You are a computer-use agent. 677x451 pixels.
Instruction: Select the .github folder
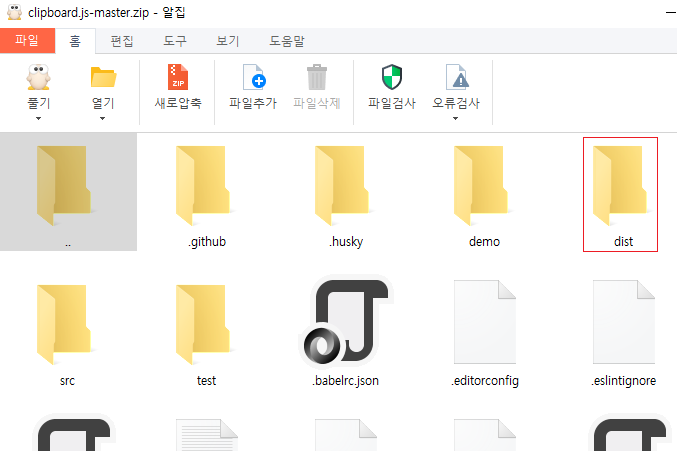tap(203, 186)
